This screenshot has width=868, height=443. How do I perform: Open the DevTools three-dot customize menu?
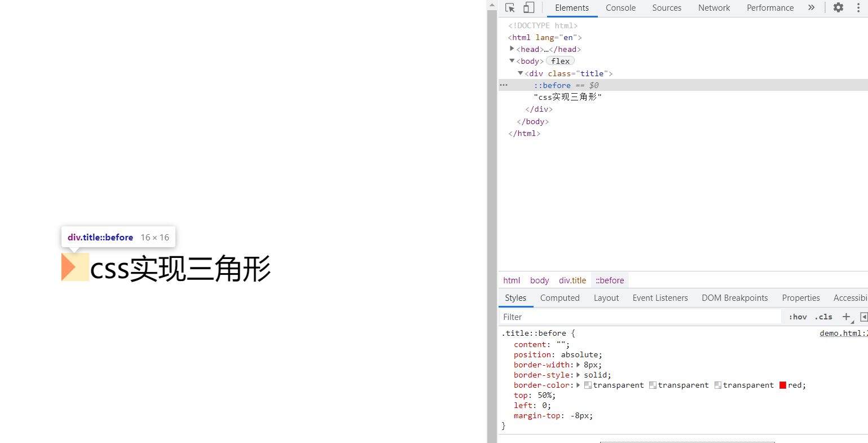click(x=858, y=7)
